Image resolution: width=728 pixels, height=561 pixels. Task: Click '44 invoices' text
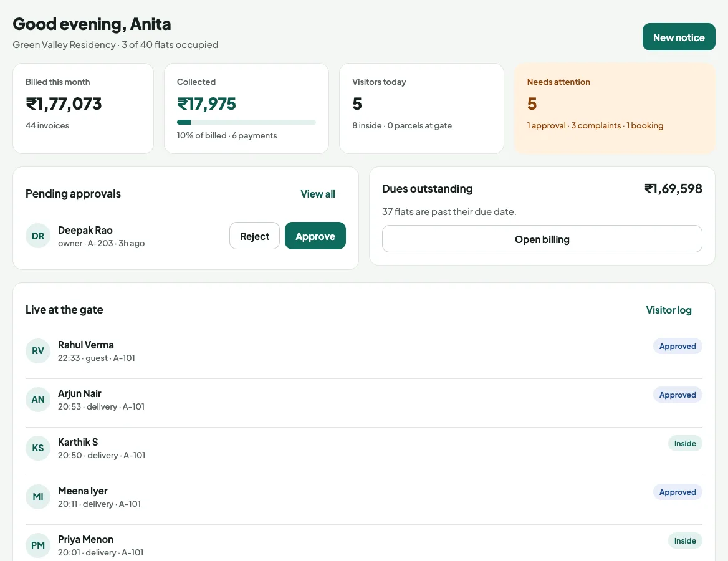click(47, 125)
